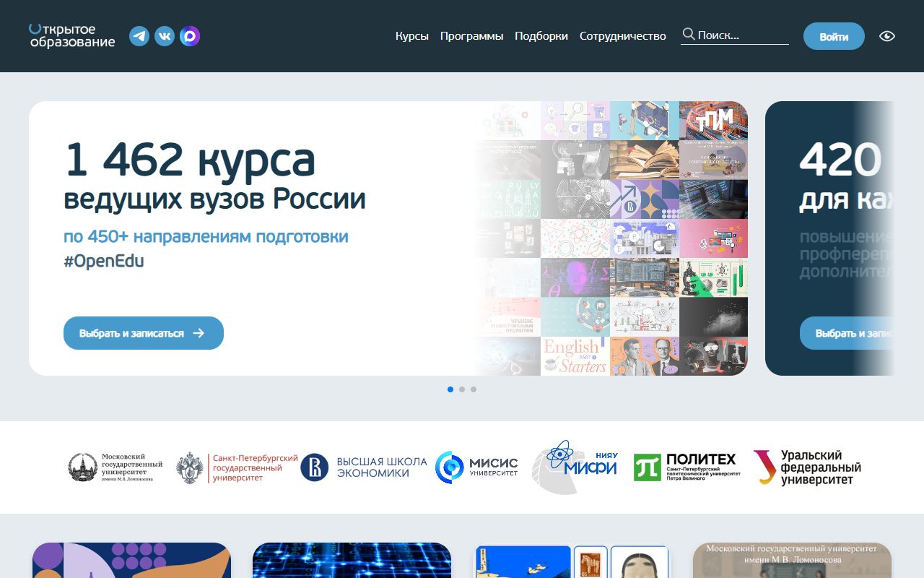The image size is (924, 578).
Task: Click the English Starters course thumbnail
Action: (x=575, y=356)
